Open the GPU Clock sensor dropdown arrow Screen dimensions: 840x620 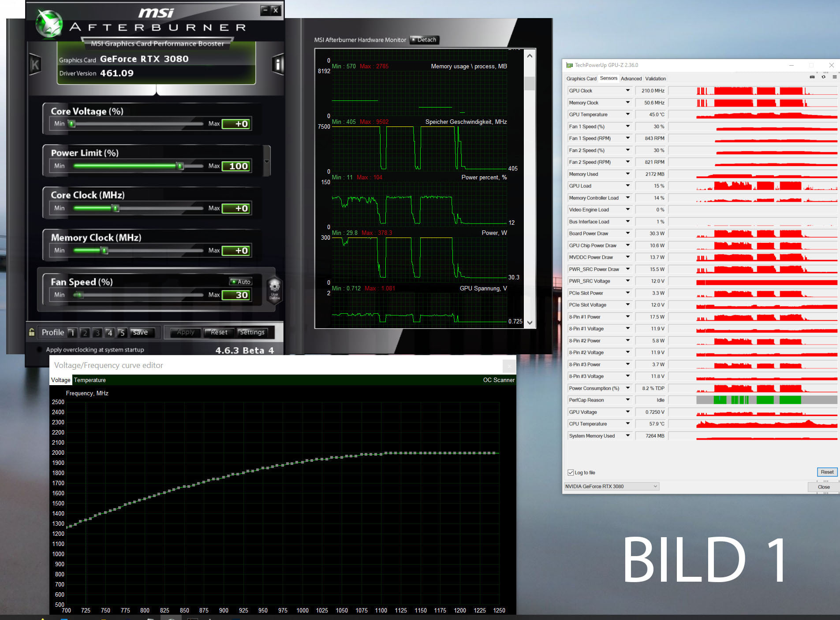click(627, 90)
